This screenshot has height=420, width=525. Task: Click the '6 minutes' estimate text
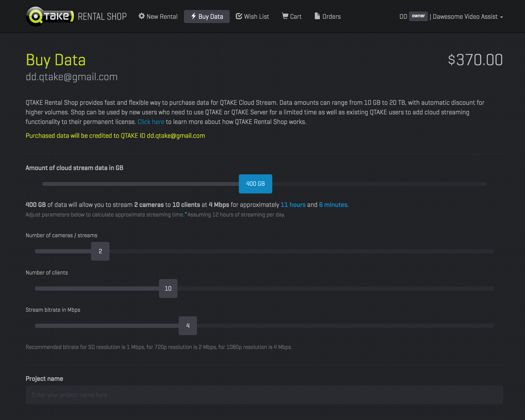333,205
